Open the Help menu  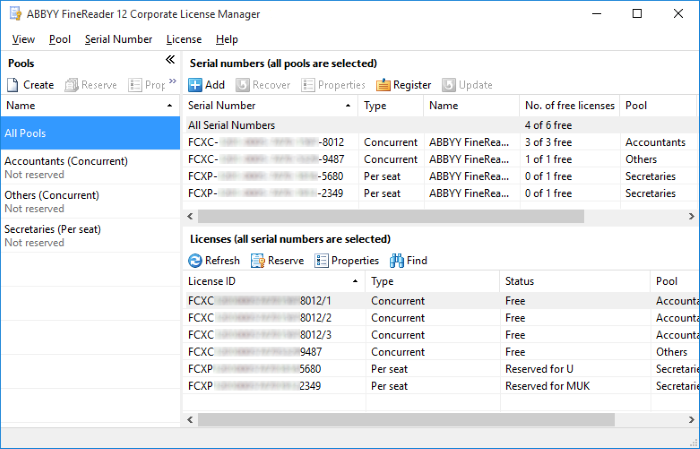(227, 39)
